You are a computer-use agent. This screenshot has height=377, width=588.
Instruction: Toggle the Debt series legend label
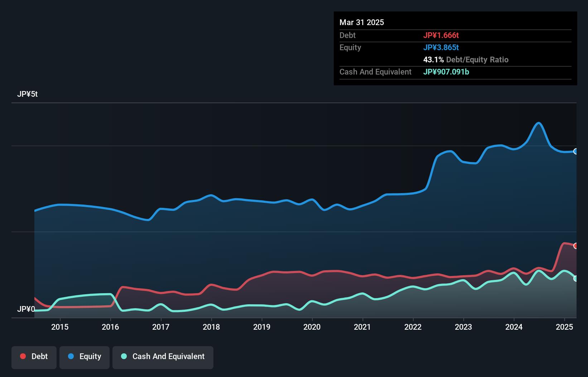(39, 357)
